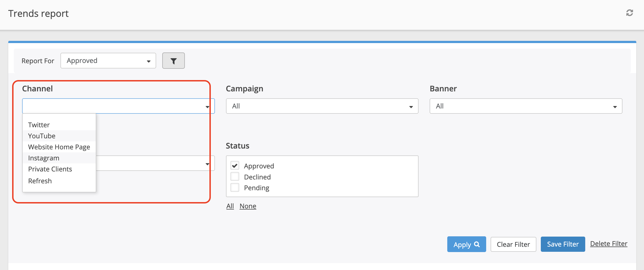The image size is (644, 270).
Task: Select Refresh option in channel list
Action: tap(40, 181)
